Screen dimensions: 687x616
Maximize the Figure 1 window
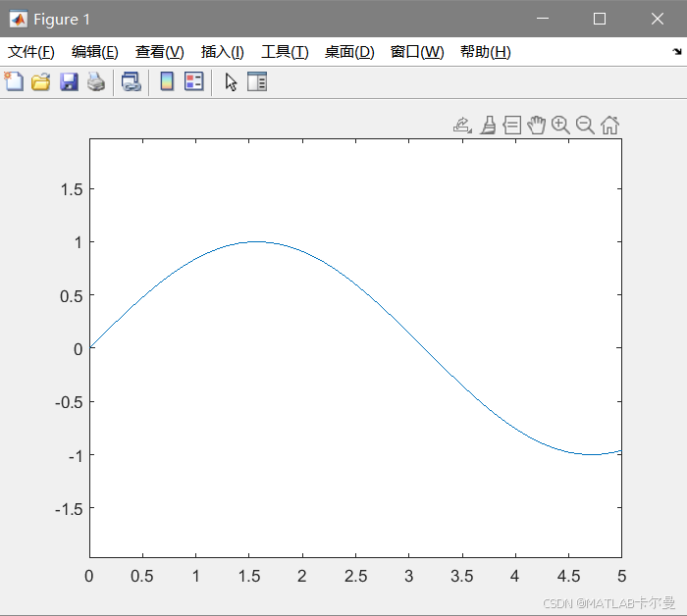pos(600,19)
